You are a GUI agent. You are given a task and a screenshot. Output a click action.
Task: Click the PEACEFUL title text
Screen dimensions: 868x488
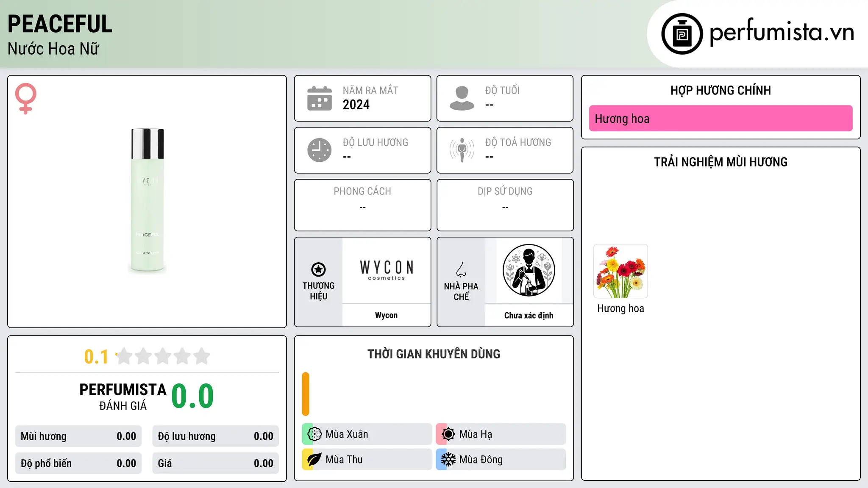[60, 24]
